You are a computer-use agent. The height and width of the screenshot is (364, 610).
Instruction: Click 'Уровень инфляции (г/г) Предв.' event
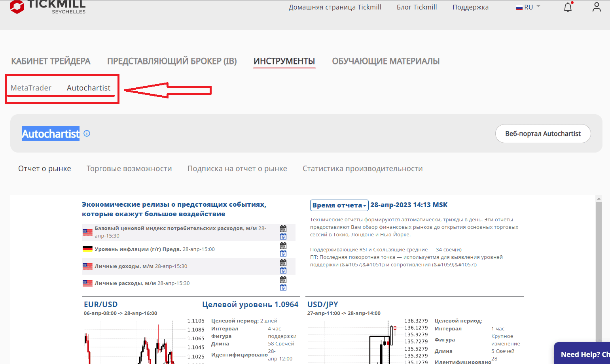point(155,249)
